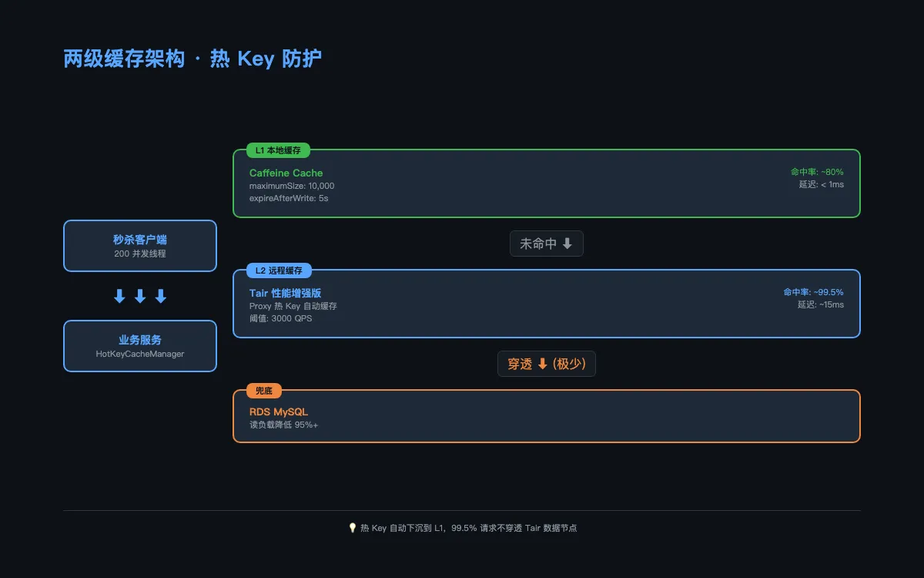This screenshot has width=924, height=578.
Task: Click the lightbulb icon in the footer note
Action: point(353,528)
